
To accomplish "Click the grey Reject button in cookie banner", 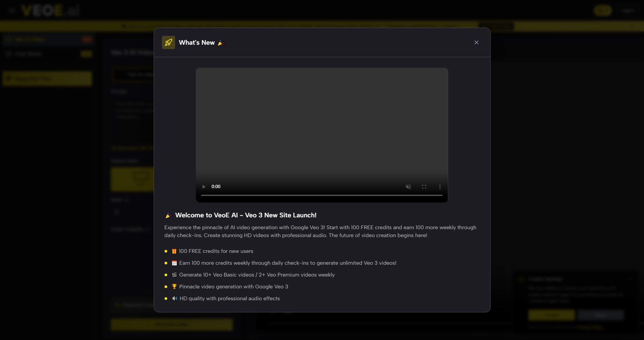I will (601, 315).
